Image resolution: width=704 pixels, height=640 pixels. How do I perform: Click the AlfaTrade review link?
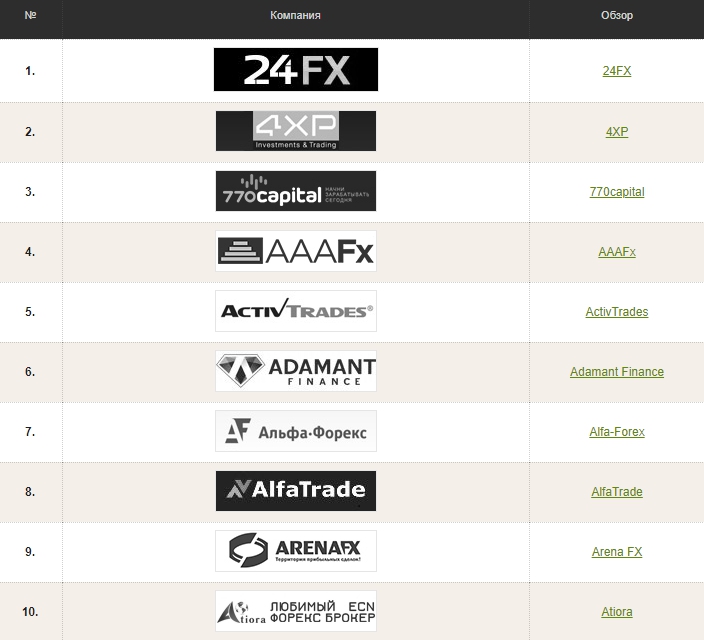click(x=617, y=492)
